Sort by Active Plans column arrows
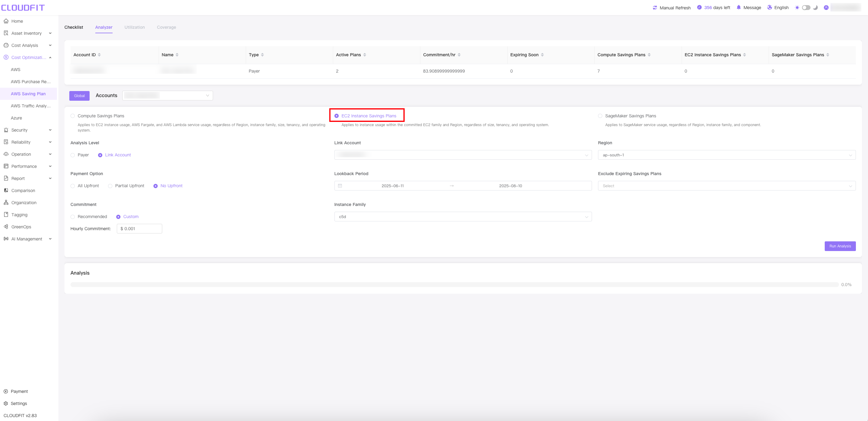 point(365,55)
